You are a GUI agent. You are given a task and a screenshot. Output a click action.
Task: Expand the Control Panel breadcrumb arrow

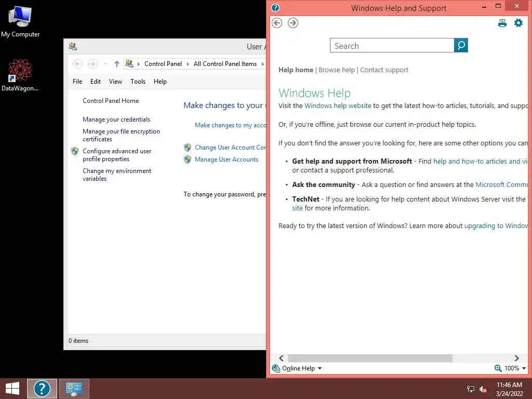pos(188,64)
